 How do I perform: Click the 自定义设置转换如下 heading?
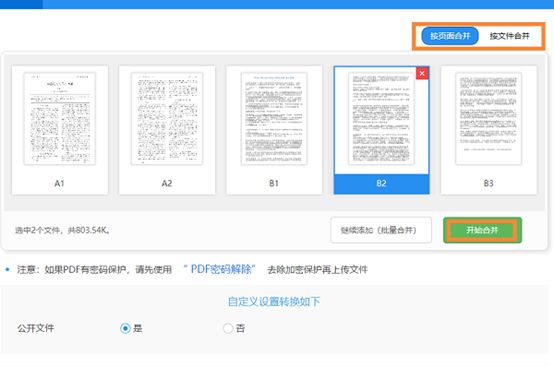pos(274,301)
